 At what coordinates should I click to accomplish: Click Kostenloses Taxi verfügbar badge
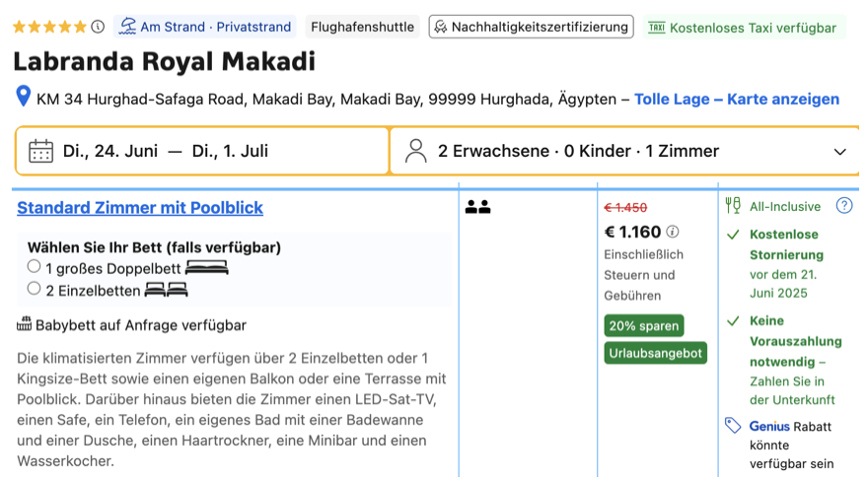click(744, 28)
